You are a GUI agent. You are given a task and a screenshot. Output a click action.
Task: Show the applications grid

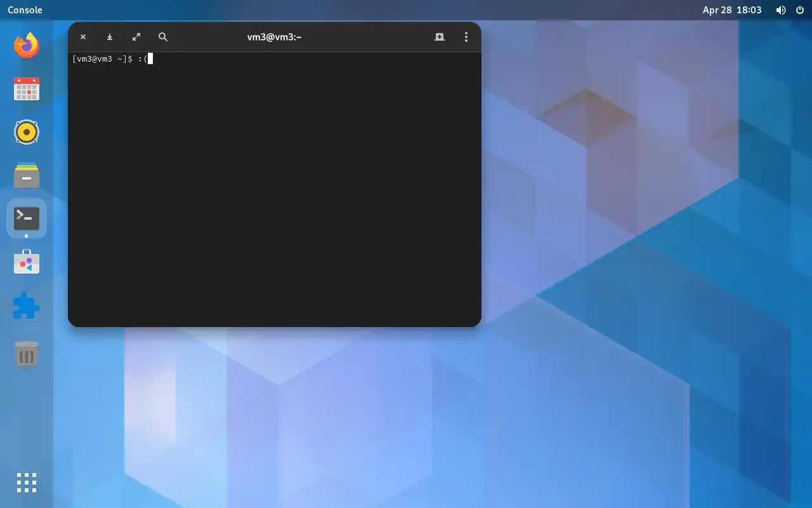coord(26,483)
